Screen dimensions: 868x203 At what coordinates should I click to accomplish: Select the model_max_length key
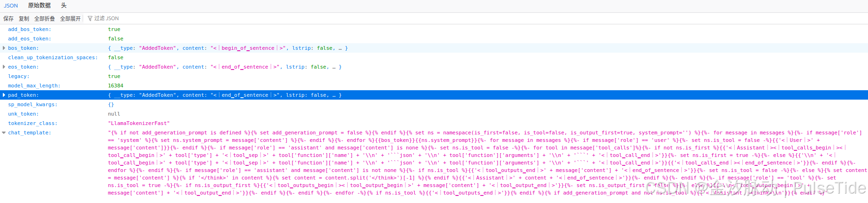click(x=34, y=86)
